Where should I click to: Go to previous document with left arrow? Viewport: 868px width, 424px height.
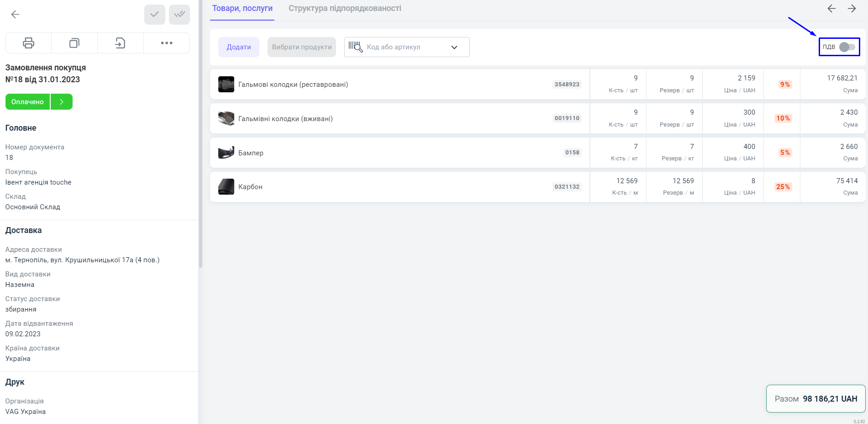pyautogui.click(x=831, y=9)
